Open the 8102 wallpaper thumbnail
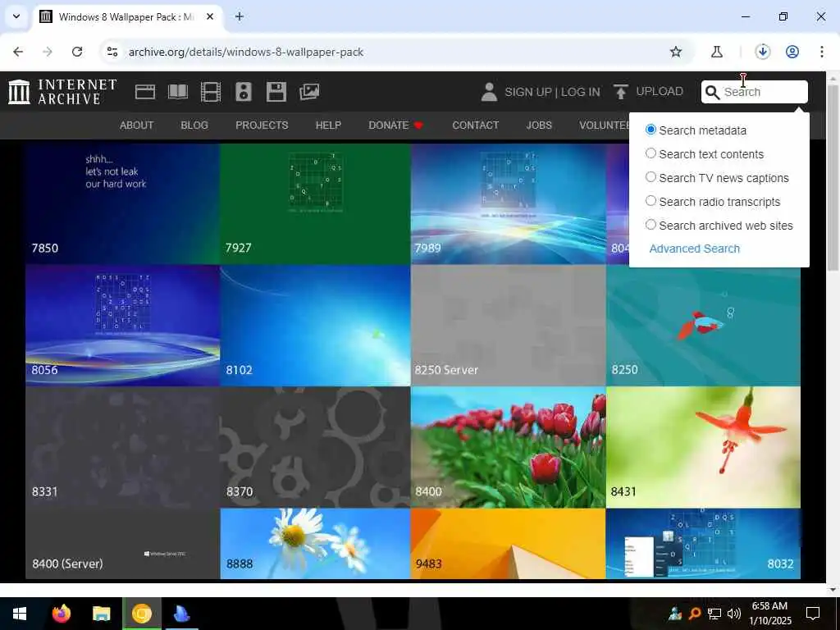The height and width of the screenshot is (630, 840). pyautogui.click(x=315, y=326)
